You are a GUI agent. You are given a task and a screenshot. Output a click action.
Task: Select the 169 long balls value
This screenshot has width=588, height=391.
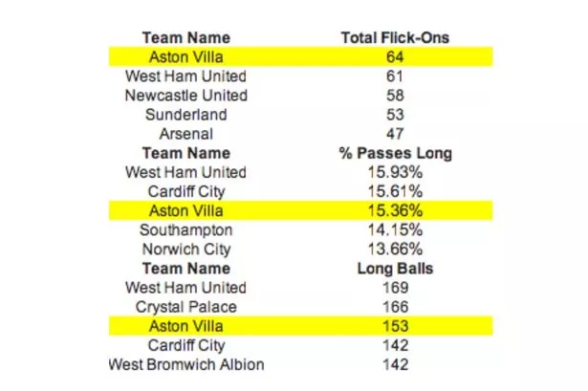395,288
